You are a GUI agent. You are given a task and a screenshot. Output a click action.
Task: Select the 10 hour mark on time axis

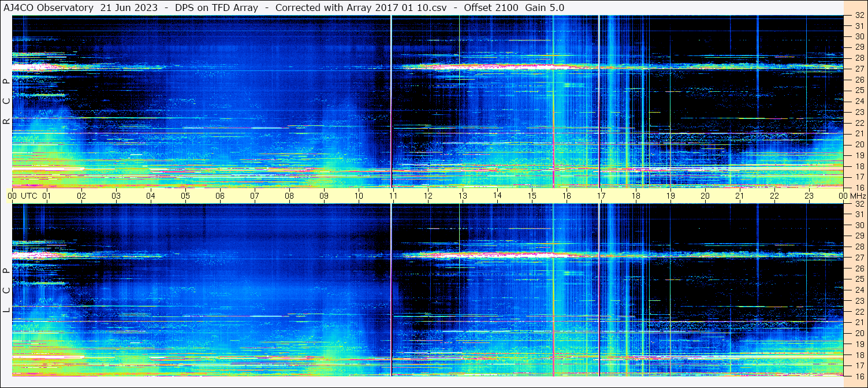[359, 196]
